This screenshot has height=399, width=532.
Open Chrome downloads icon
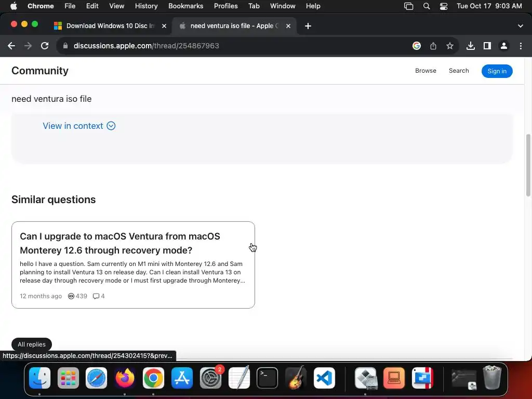click(x=471, y=46)
